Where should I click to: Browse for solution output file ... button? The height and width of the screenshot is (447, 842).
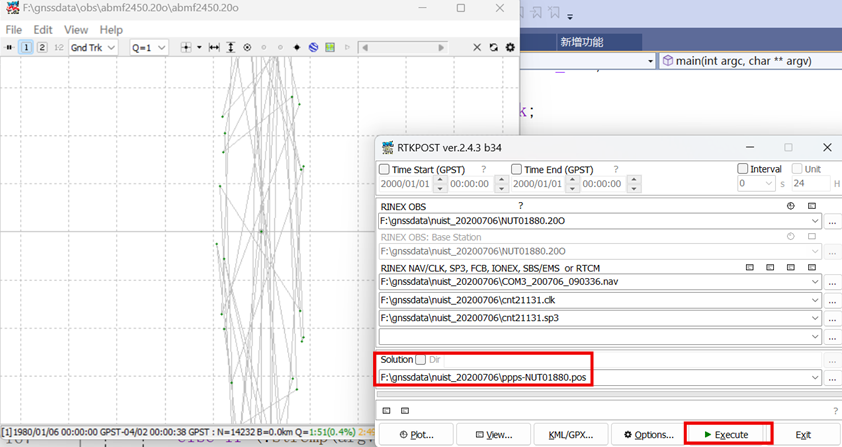tap(832, 379)
